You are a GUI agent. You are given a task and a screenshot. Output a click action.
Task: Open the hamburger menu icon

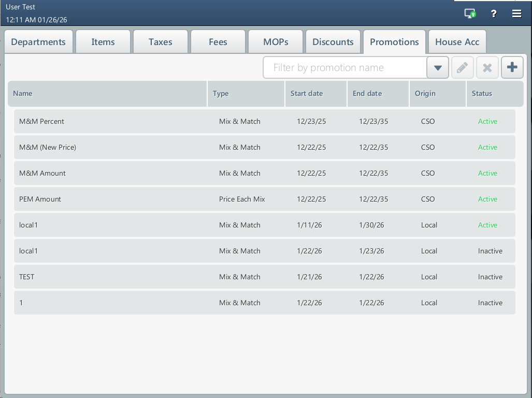click(x=516, y=14)
